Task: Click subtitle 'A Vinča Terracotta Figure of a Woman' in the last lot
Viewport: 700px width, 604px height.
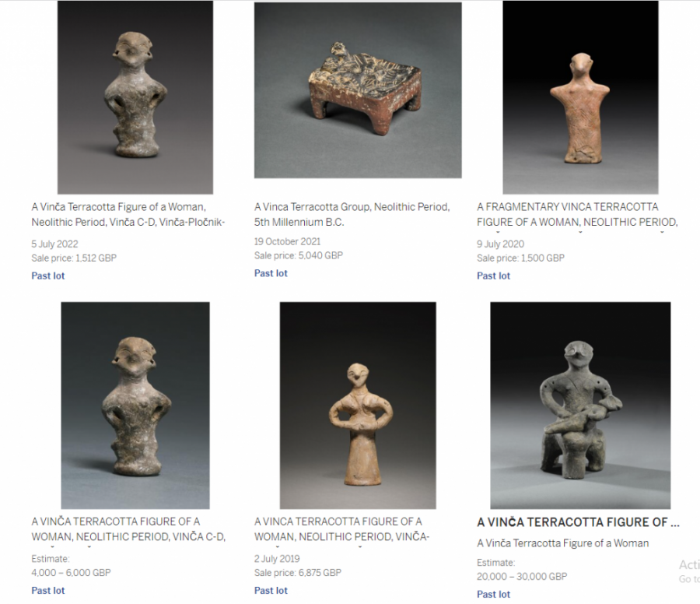Action: click(562, 543)
